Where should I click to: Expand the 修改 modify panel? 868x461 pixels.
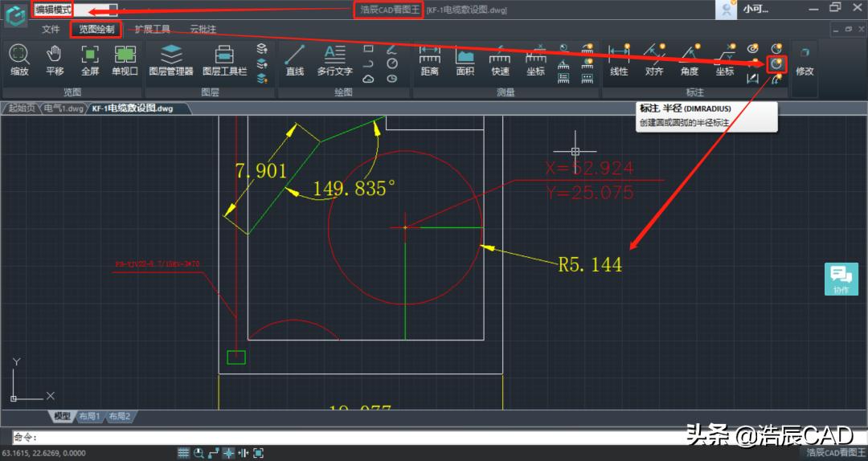coord(804,61)
